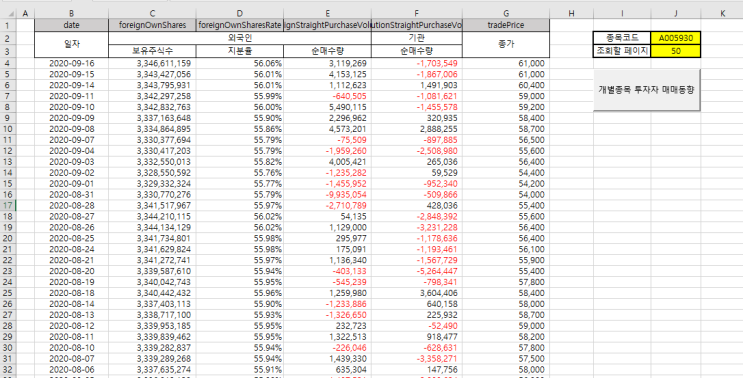The width and height of the screenshot is (743, 378).
Task: Select the 조회할 페이지 value cell 50
Action: [675, 51]
